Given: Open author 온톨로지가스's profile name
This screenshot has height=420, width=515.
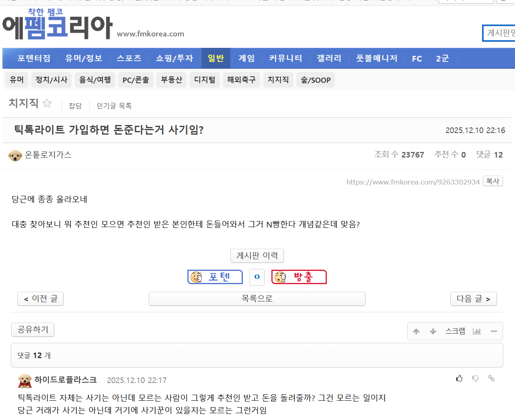Looking at the screenshot, I should (x=48, y=155).
